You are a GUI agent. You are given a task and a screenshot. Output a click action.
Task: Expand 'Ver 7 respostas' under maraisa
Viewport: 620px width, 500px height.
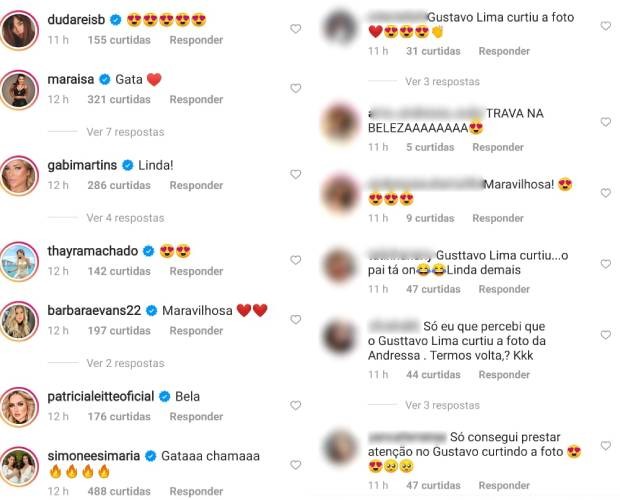pyautogui.click(x=125, y=132)
